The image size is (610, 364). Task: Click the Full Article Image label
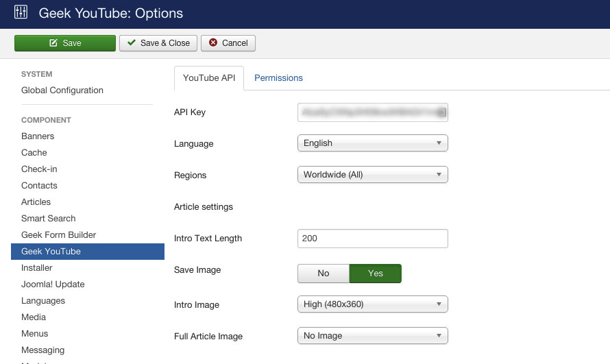pyautogui.click(x=208, y=336)
